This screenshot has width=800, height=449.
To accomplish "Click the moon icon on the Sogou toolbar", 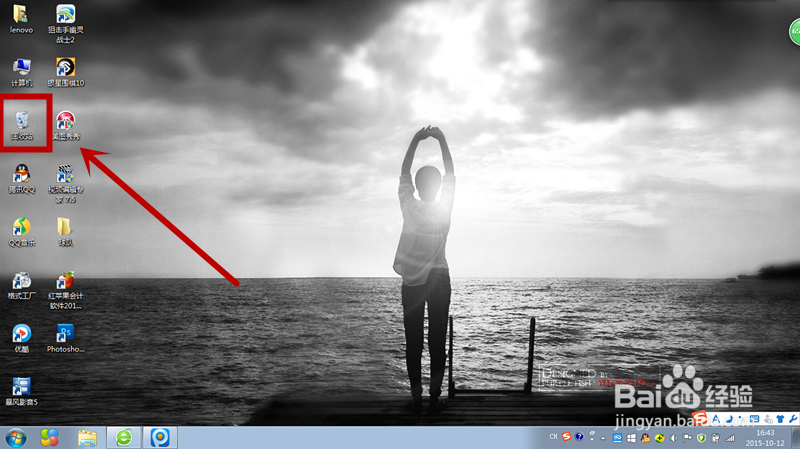I will coord(729,419).
